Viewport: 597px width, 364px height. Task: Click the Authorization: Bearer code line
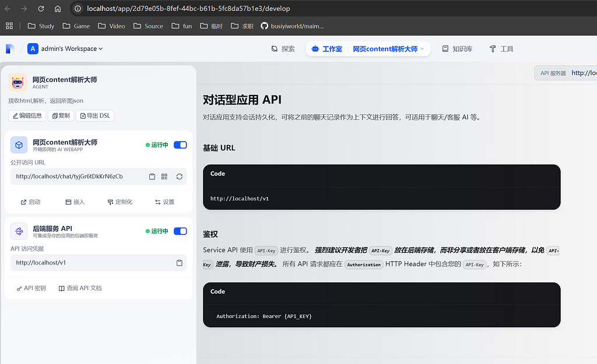point(264,316)
